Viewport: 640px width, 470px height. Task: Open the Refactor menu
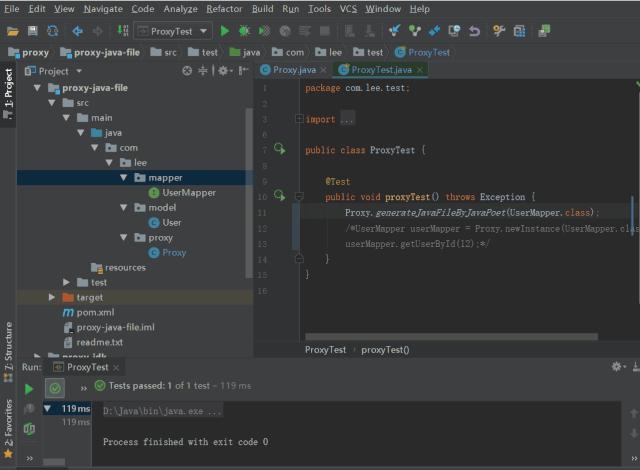pos(224,9)
